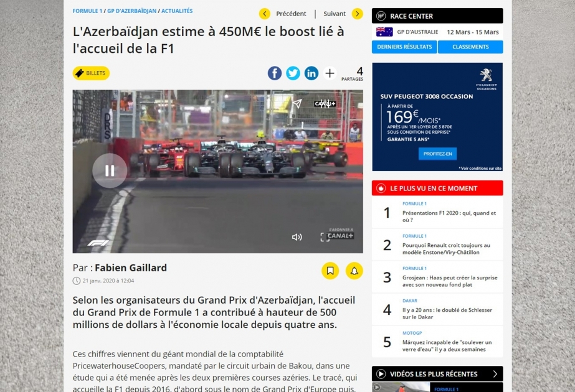Pause the video with the overlay button
The image size is (575, 392).
(x=110, y=169)
